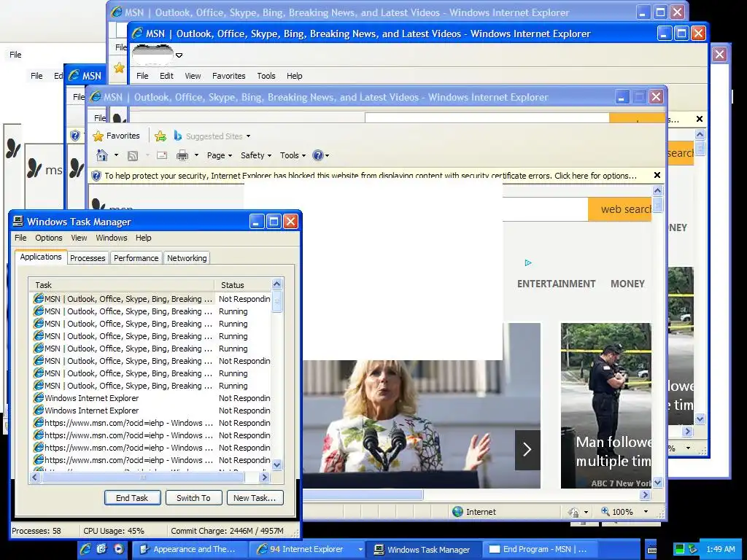
Task: Switch to the Processes tab
Action: (88, 258)
